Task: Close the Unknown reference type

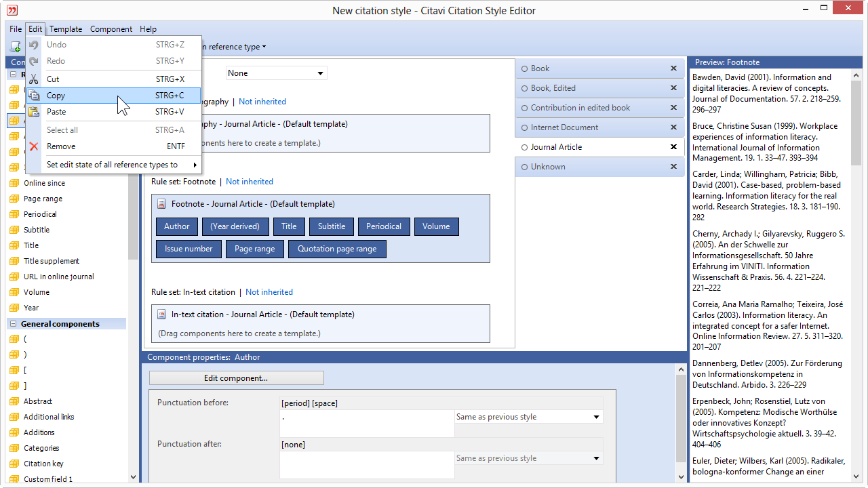Action: tap(673, 167)
